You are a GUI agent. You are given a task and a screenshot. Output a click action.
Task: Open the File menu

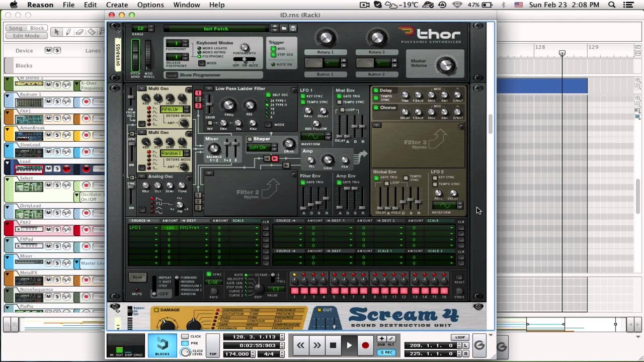[68, 5]
